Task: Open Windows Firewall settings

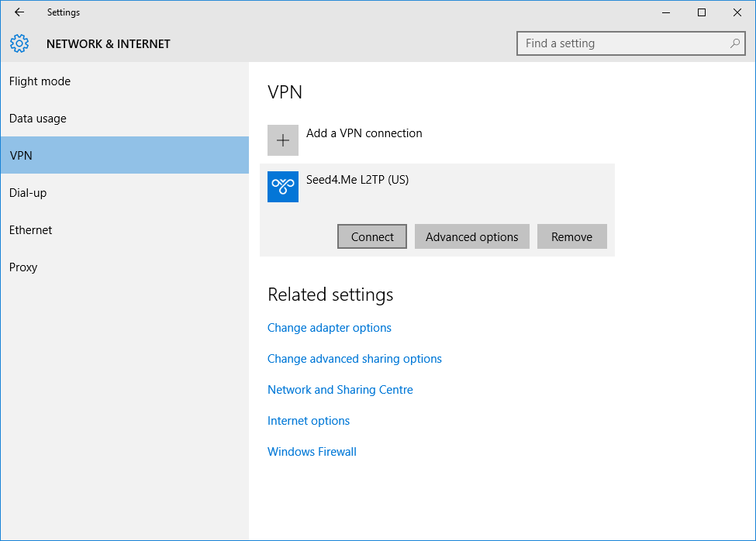Action: coord(312,451)
